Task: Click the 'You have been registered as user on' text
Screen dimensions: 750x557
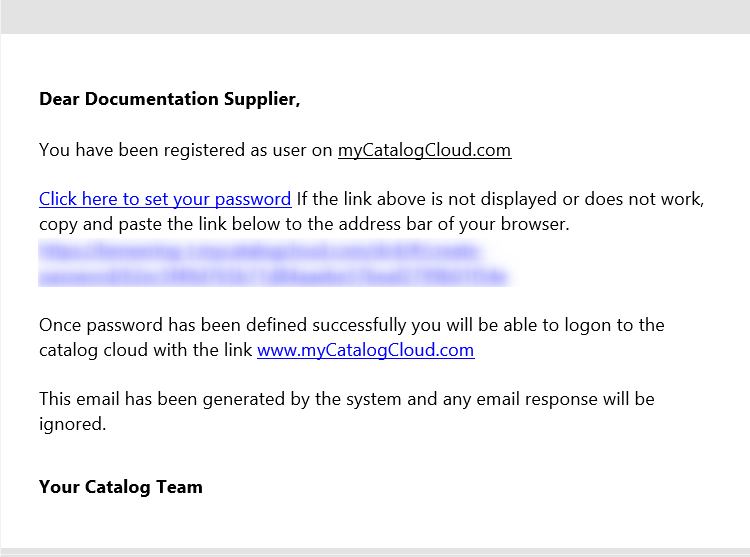Action: 185,150
